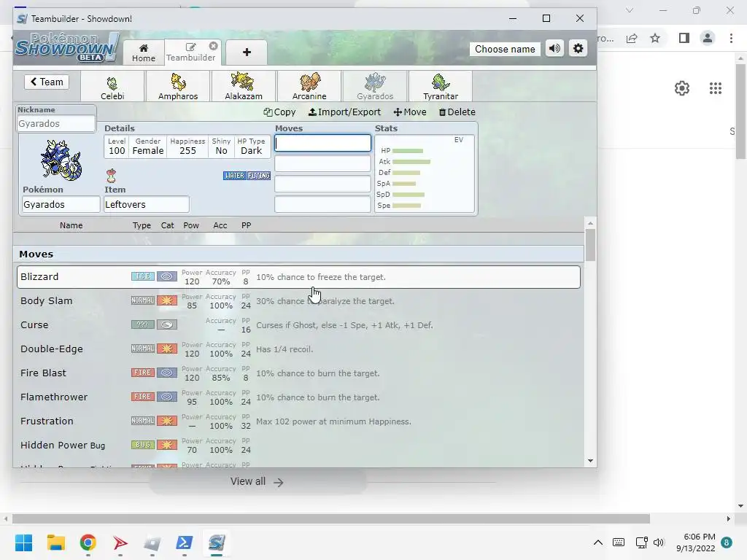Select the Arcanine team slot
The width and height of the screenshot is (747, 560).
coord(309,86)
